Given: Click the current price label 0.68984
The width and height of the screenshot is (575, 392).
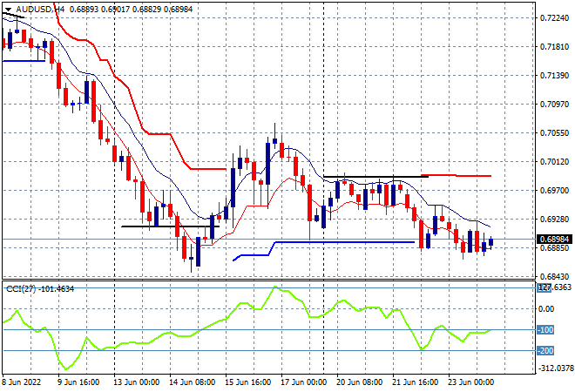Looking at the screenshot, I should [554, 239].
